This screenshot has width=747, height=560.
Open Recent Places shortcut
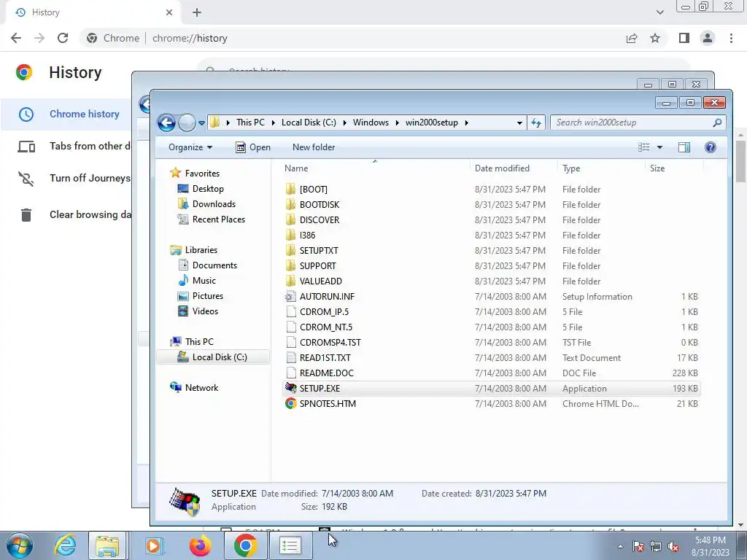(x=219, y=219)
